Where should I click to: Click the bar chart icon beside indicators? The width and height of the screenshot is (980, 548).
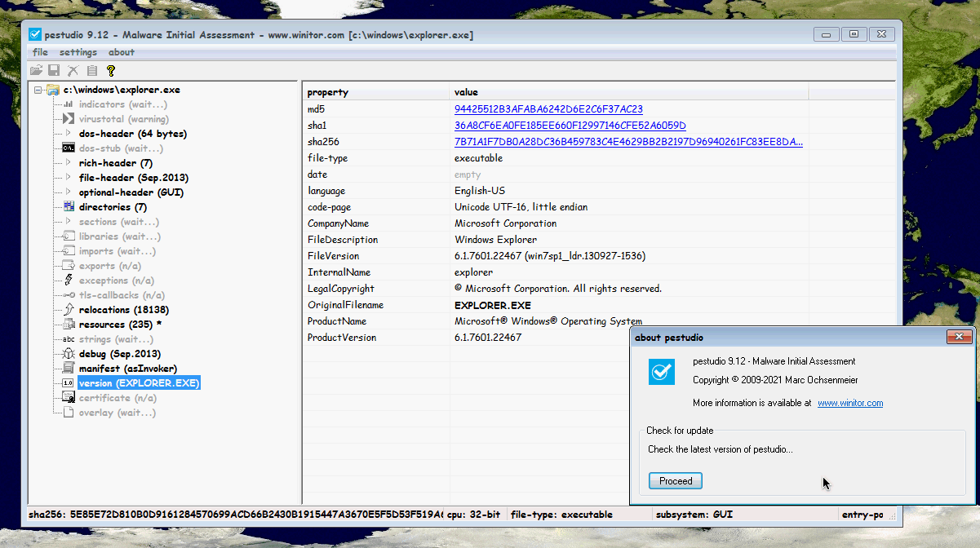(x=69, y=104)
